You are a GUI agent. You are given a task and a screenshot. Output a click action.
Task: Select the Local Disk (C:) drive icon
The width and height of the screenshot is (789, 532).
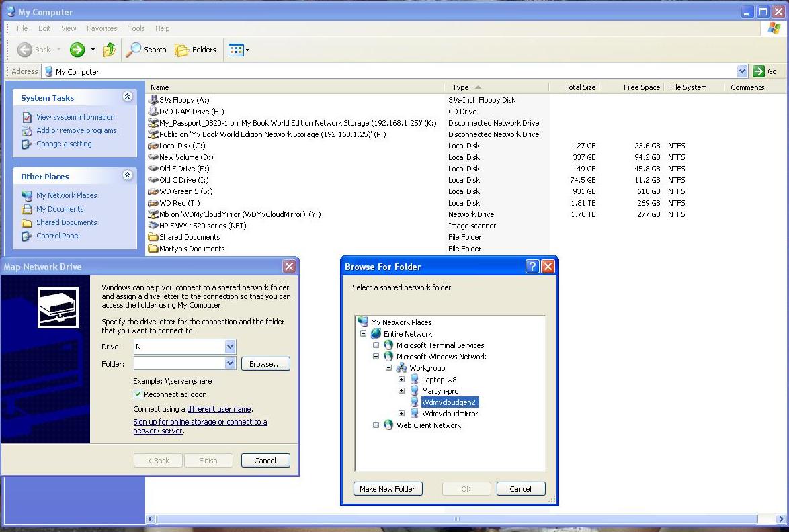point(153,146)
